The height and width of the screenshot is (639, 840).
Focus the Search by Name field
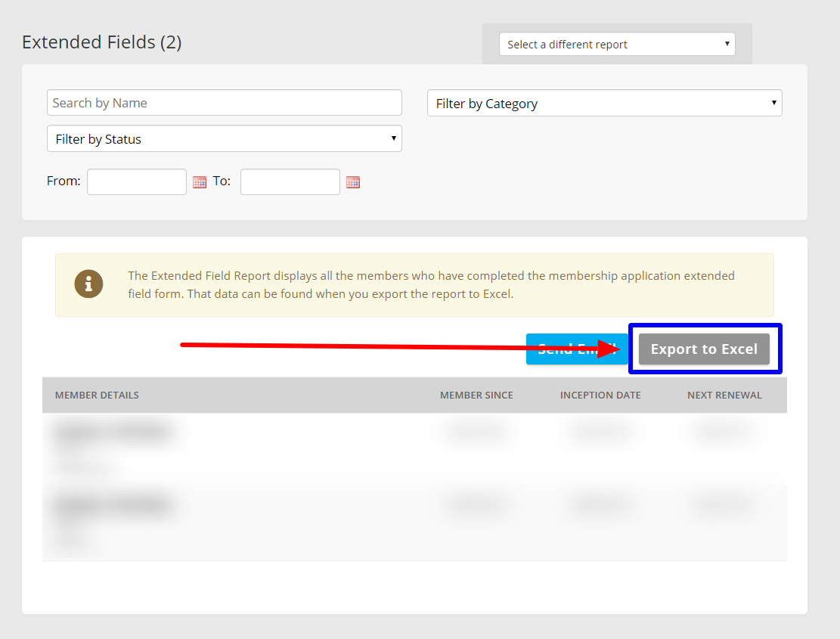point(224,103)
